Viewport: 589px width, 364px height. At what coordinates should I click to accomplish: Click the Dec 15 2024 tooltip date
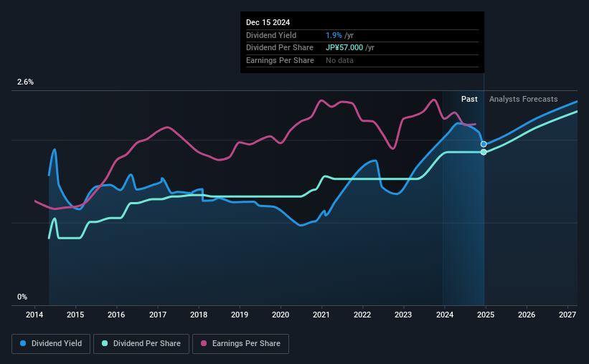(268, 22)
